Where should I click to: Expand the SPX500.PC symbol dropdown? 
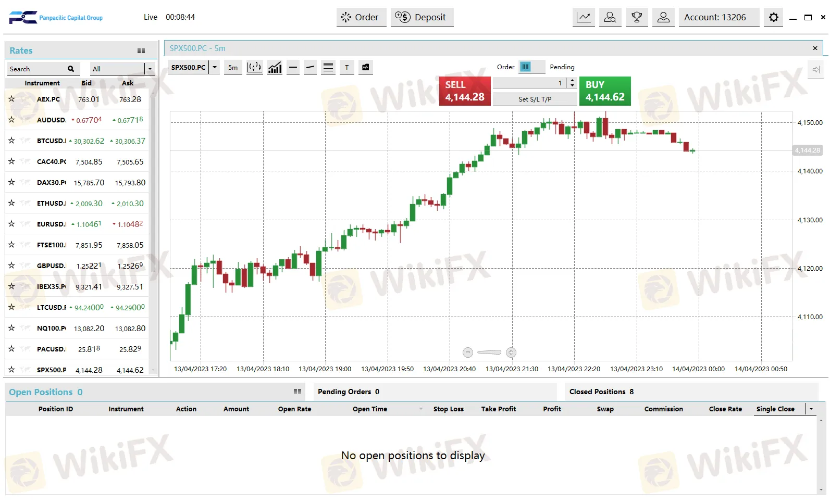[214, 67]
